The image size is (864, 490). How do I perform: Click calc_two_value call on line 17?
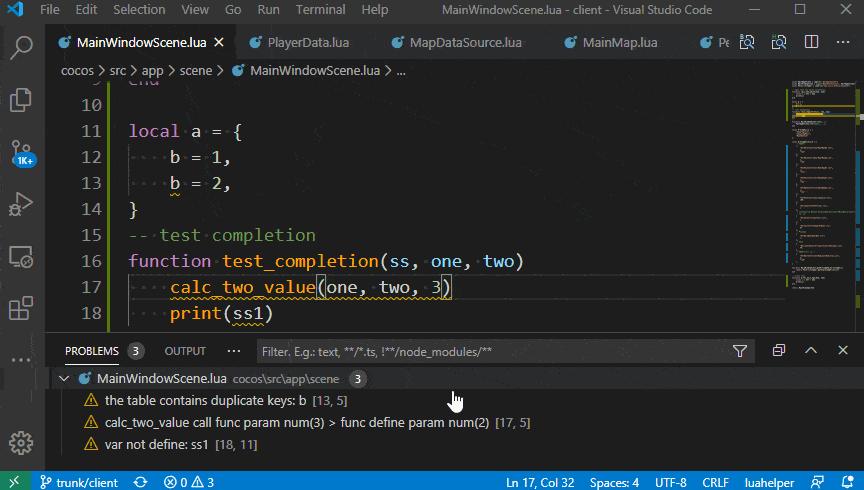[x=242, y=287]
